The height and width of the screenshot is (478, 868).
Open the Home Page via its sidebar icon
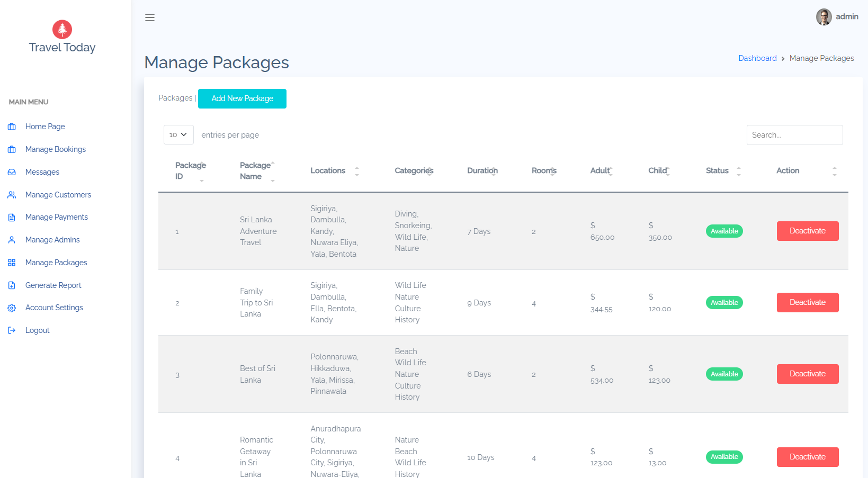click(12, 127)
